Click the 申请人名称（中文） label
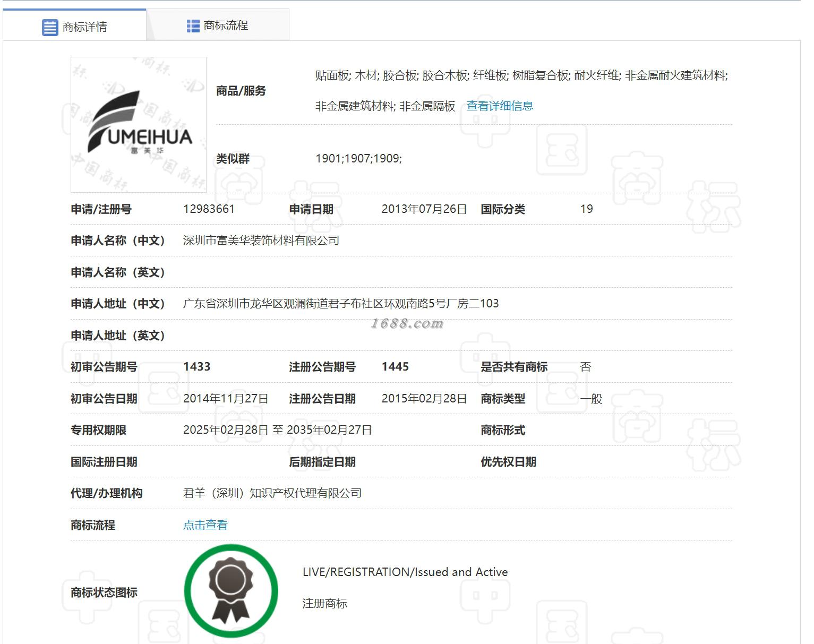 pyautogui.click(x=118, y=241)
